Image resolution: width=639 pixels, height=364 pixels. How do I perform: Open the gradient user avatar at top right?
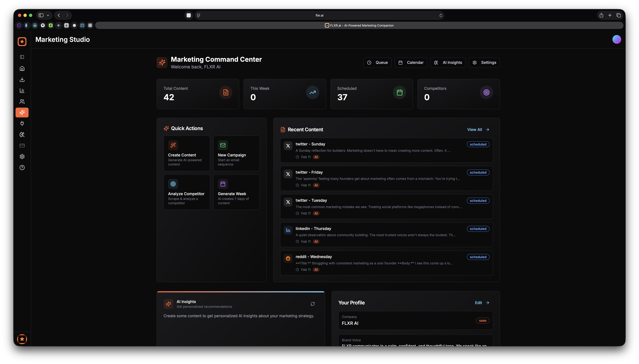pos(617,39)
